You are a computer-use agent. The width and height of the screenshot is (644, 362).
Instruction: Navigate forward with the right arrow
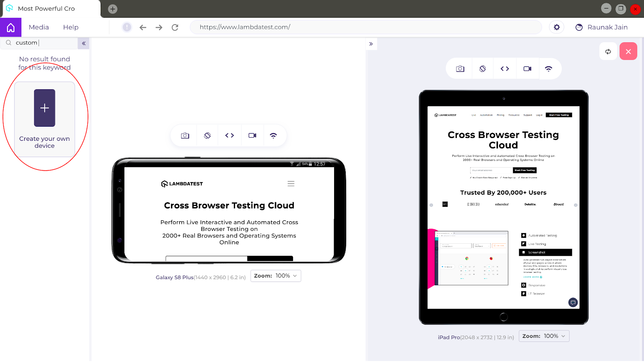(159, 27)
